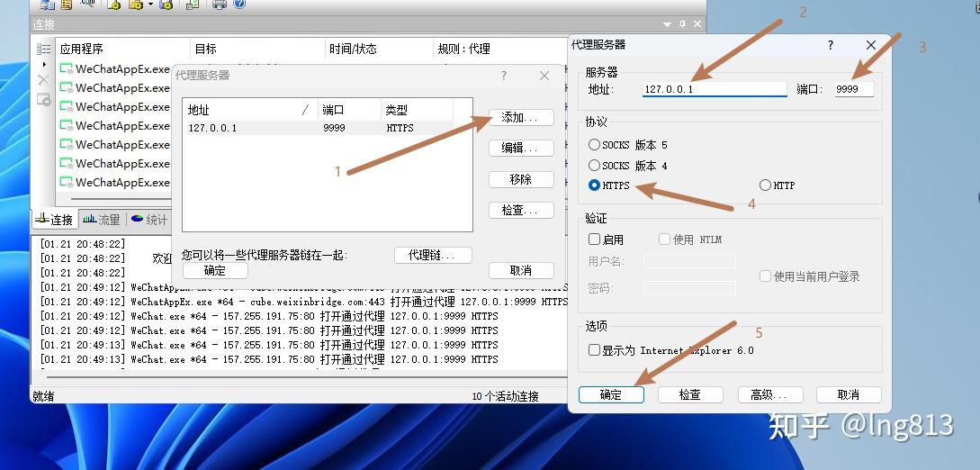Viewport: 980px width, 470px height.
Task: Click 移除 button in proxy list dialog
Action: click(521, 179)
